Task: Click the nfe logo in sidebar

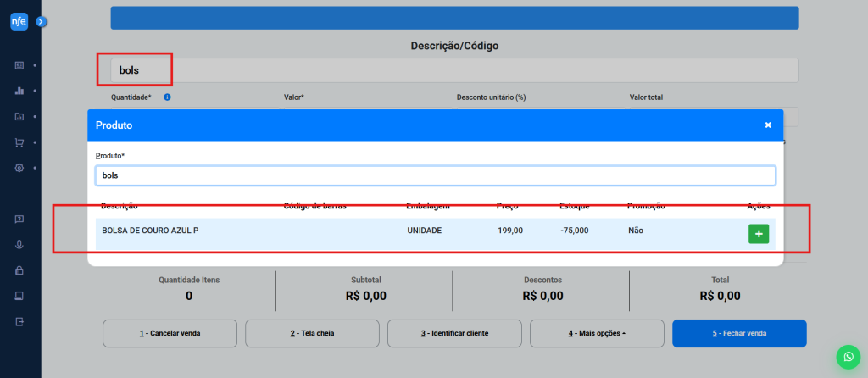Action: click(19, 22)
